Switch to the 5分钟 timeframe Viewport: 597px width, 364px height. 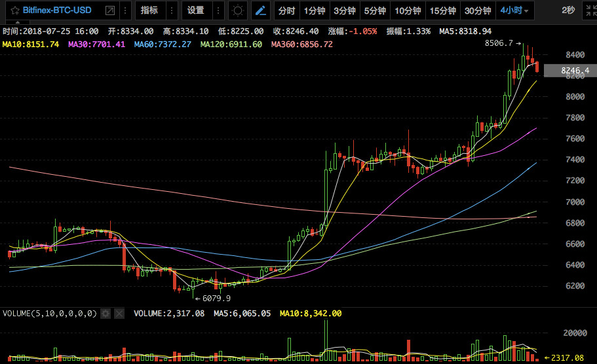(x=375, y=10)
